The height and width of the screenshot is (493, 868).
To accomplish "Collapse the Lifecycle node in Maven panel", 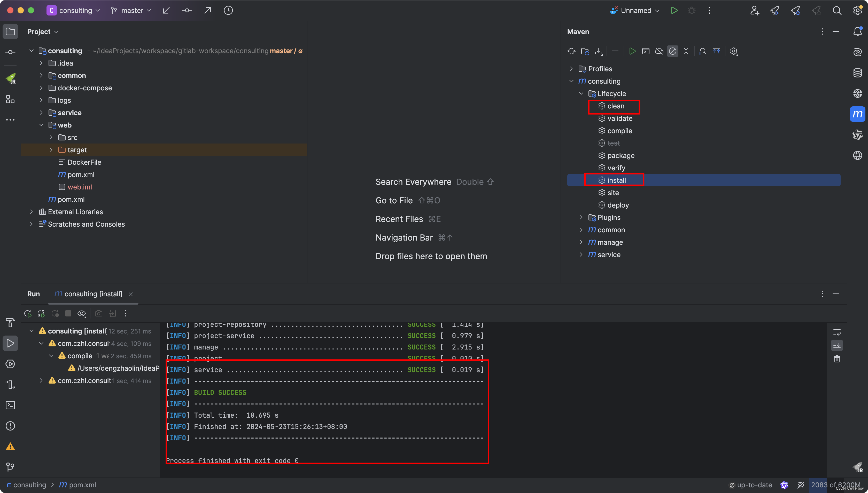I will tap(581, 93).
